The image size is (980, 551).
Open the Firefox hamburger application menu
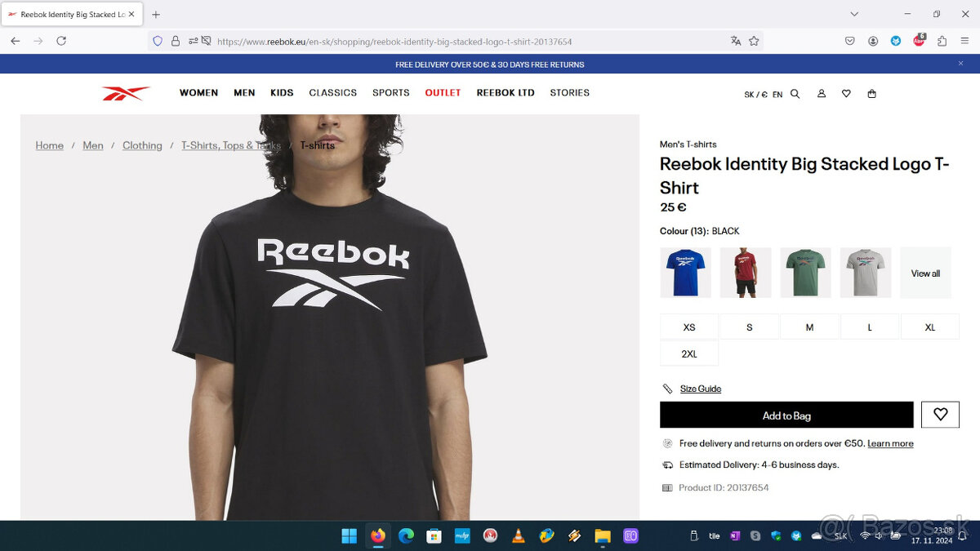964,41
